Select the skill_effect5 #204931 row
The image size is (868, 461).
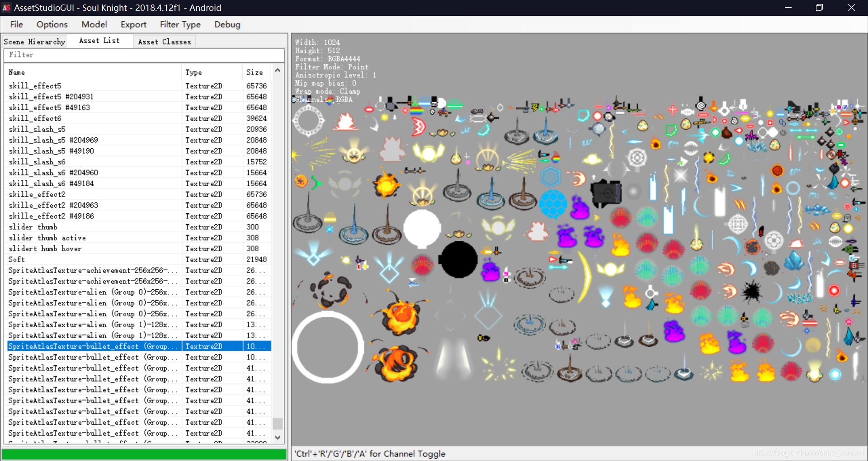tap(139, 97)
